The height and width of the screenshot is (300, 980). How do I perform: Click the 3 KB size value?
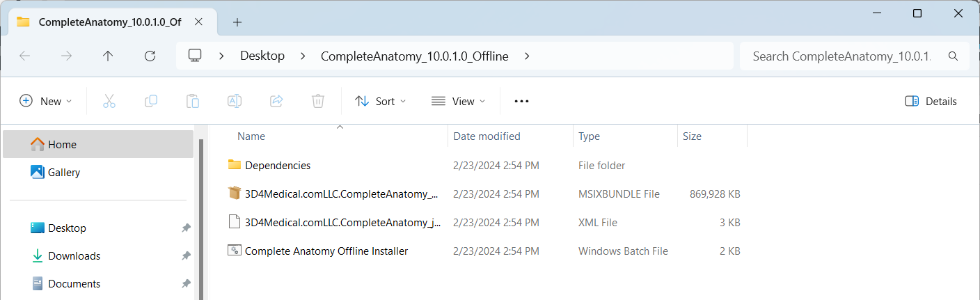click(729, 223)
